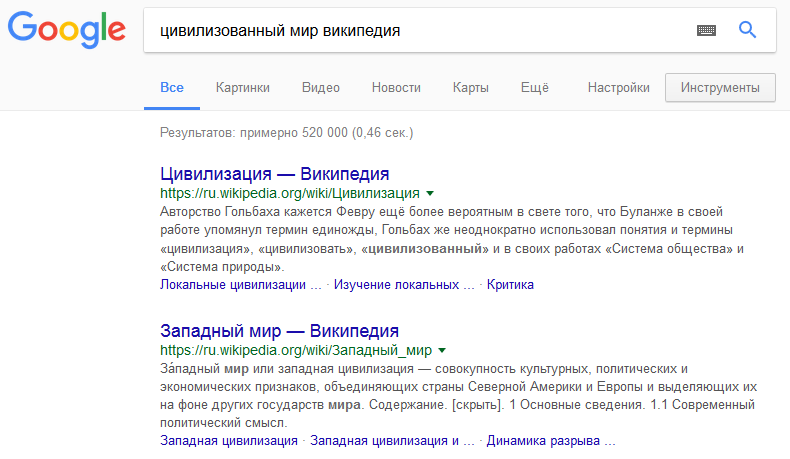Follow the Локальные цивилизации sitelink

pyautogui.click(x=241, y=285)
